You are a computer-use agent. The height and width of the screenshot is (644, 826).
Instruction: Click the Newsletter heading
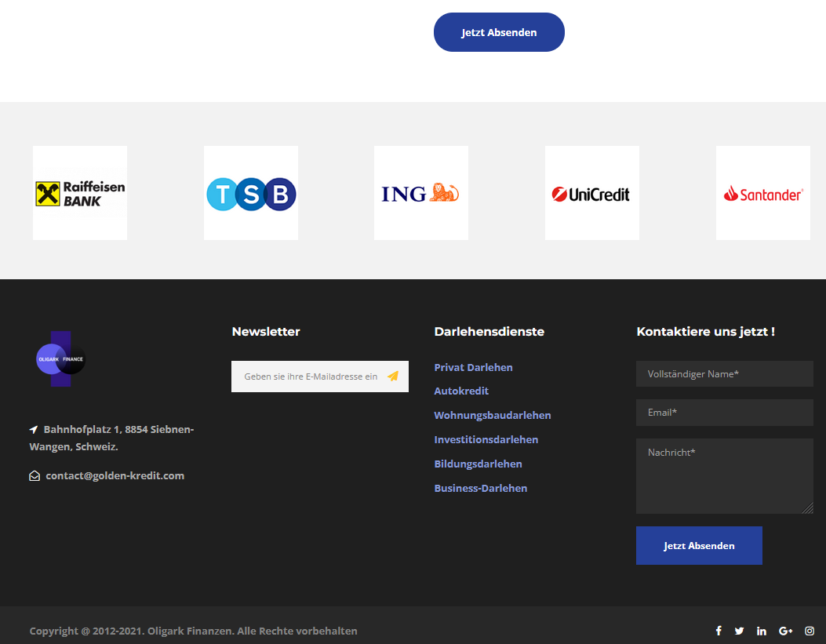[266, 331]
